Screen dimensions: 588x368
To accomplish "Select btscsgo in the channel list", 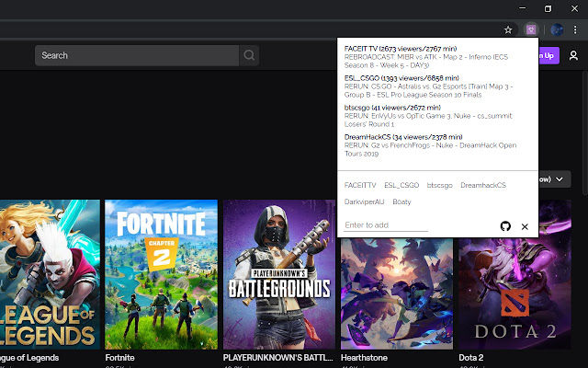I will click(439, 185).
